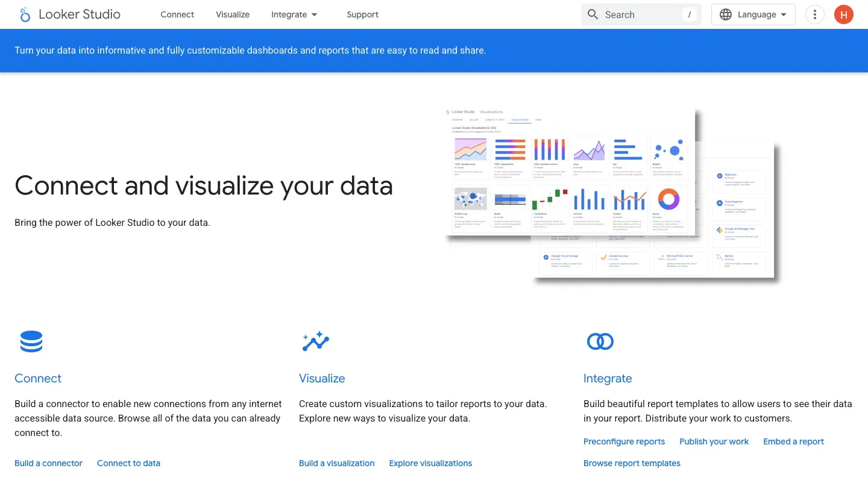
Task: Click the Bring the power of Looker Studio text
Action: pos(112,222)
